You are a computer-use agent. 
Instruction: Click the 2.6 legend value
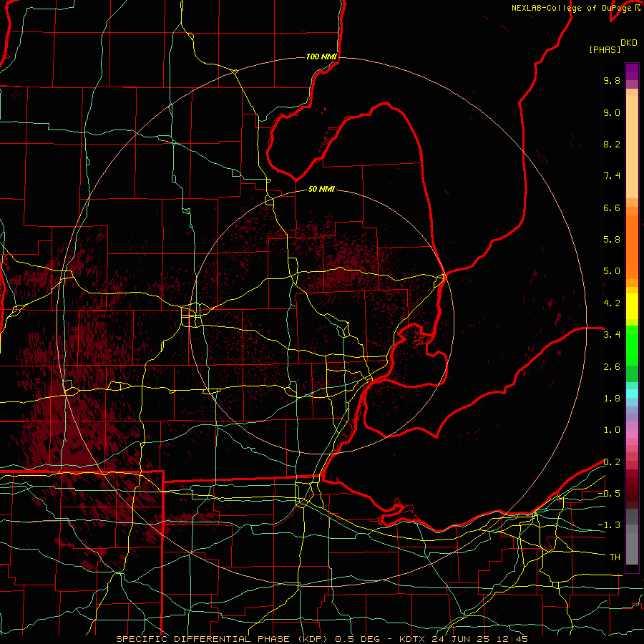click(x=612, y=367)
